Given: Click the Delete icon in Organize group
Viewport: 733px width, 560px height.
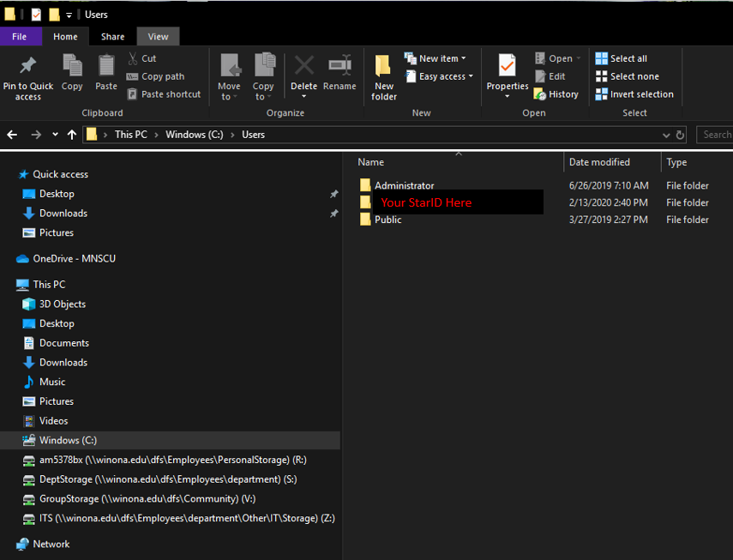Looking at the screenshot, I should [303, 66].
